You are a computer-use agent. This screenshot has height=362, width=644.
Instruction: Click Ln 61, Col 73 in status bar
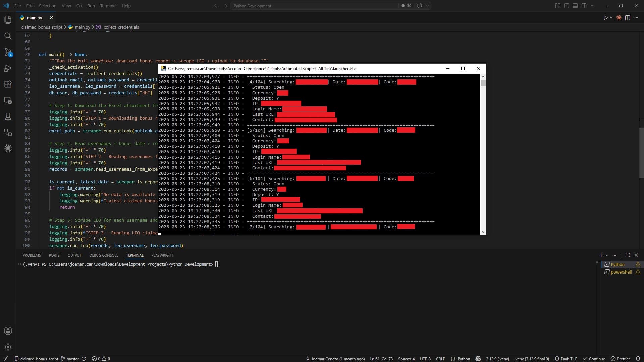tap(381, 359)
